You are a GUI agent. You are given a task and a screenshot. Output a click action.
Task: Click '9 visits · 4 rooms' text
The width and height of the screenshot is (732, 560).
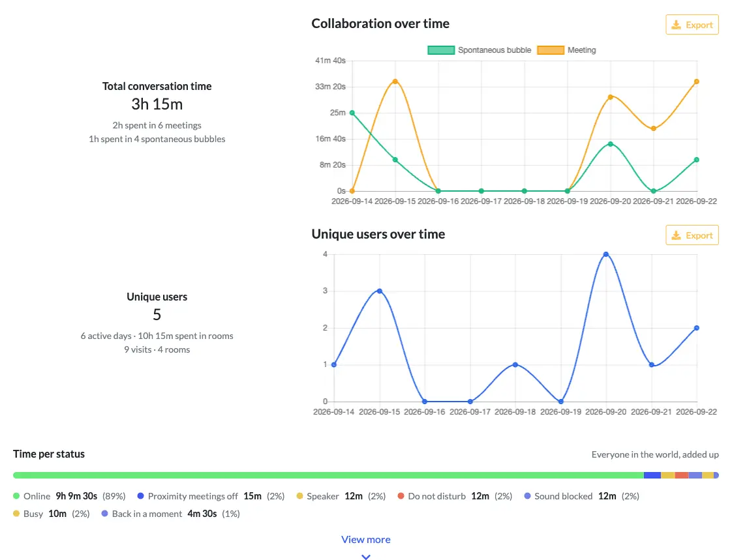pos(157,349)
